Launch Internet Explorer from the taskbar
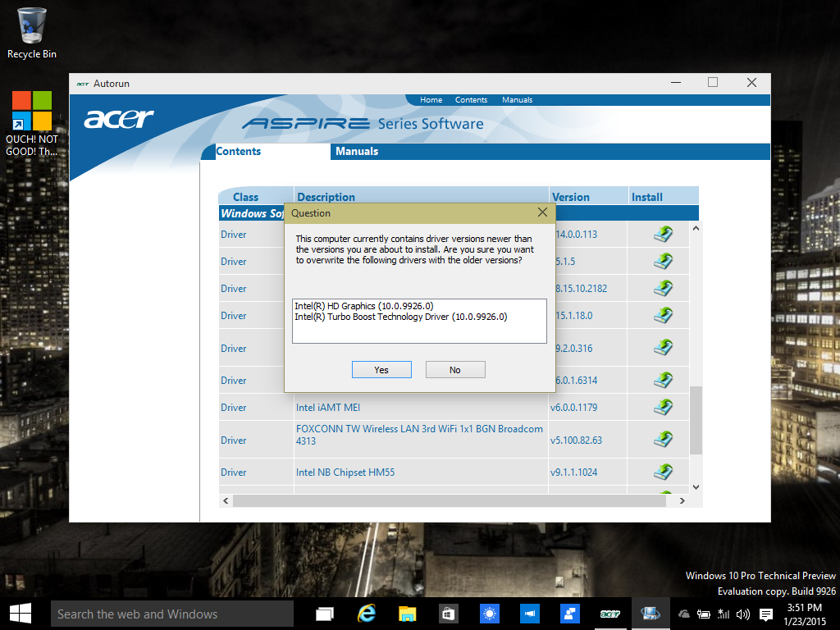 pos(366,614)
